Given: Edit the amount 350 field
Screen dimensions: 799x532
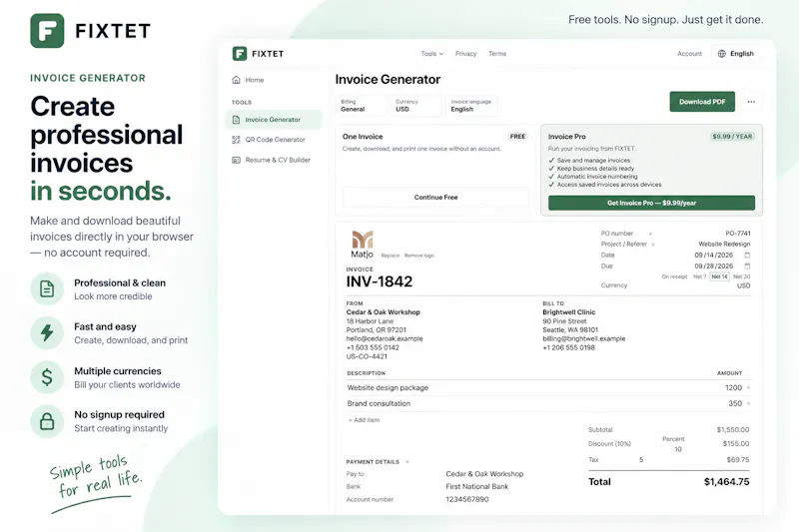Looking at the screenshot, I should coord(735,403).
